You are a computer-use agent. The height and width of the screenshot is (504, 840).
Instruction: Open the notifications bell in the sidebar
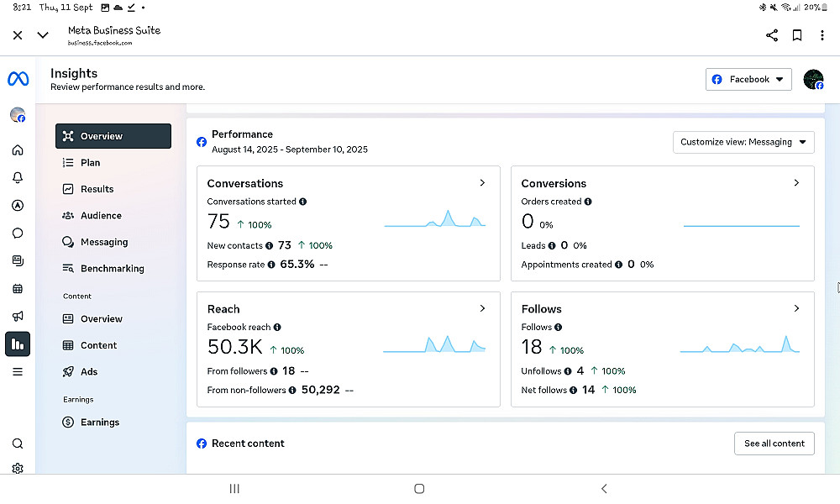tap(18, 178)
